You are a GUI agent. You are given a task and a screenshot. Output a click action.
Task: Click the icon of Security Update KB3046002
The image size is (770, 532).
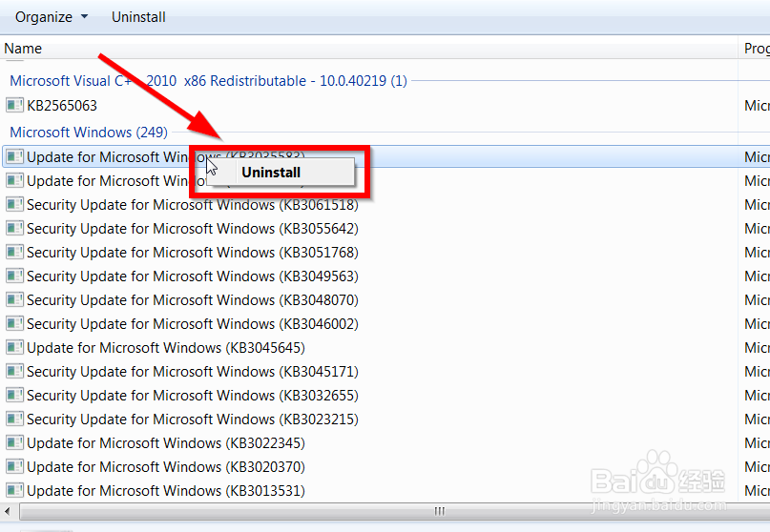(x=14, y=323)
